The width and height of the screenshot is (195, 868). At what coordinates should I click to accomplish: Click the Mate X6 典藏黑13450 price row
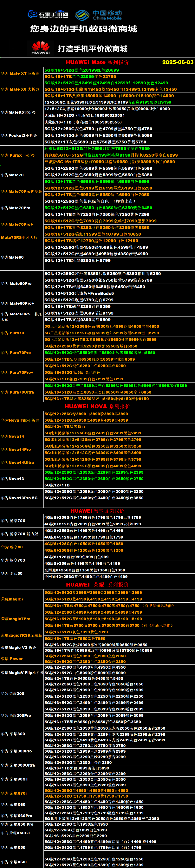point(119,90)
